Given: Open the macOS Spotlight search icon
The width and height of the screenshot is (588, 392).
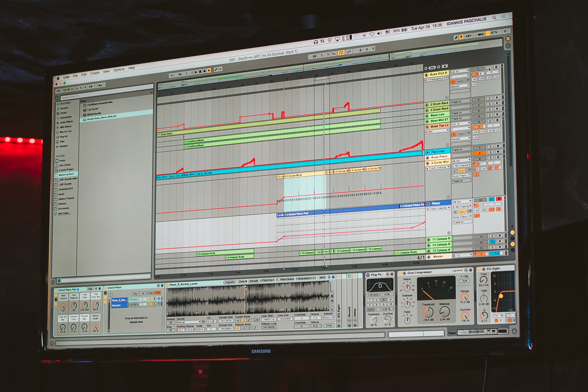Looking at the screenshot, I should 494,18.
